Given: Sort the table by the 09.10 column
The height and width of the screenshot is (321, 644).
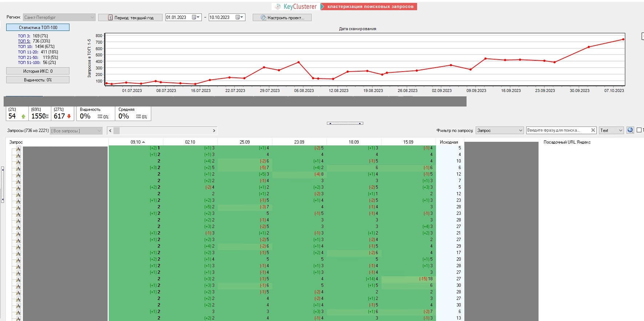Looking at the screenshot, I should (136, 142).
